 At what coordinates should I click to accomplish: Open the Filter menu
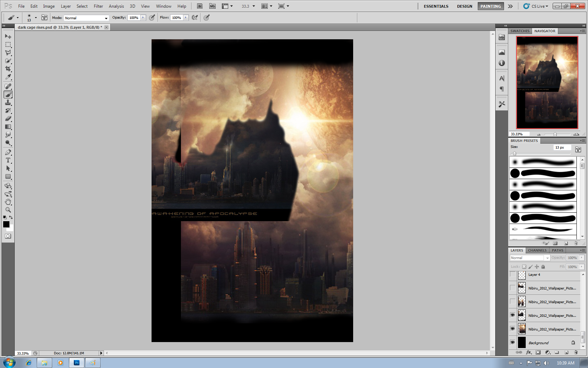click(98, 6)
